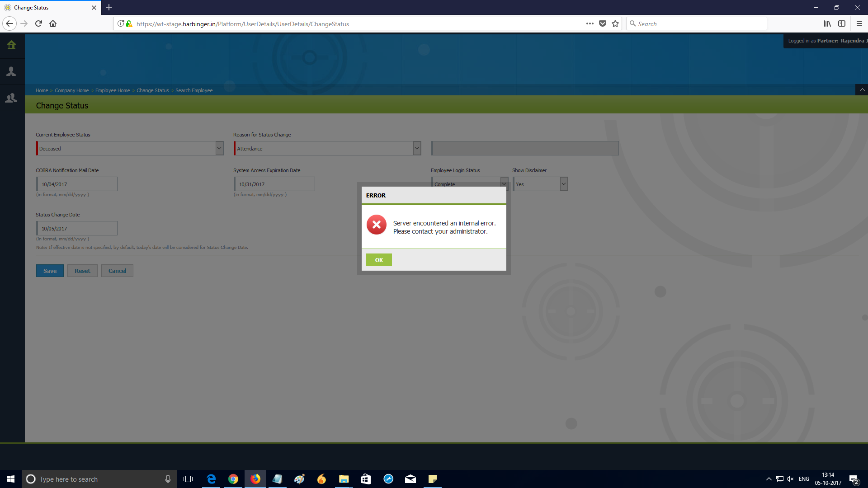Collapse the breadcrumb bar using the chevron

coord(863,89)
